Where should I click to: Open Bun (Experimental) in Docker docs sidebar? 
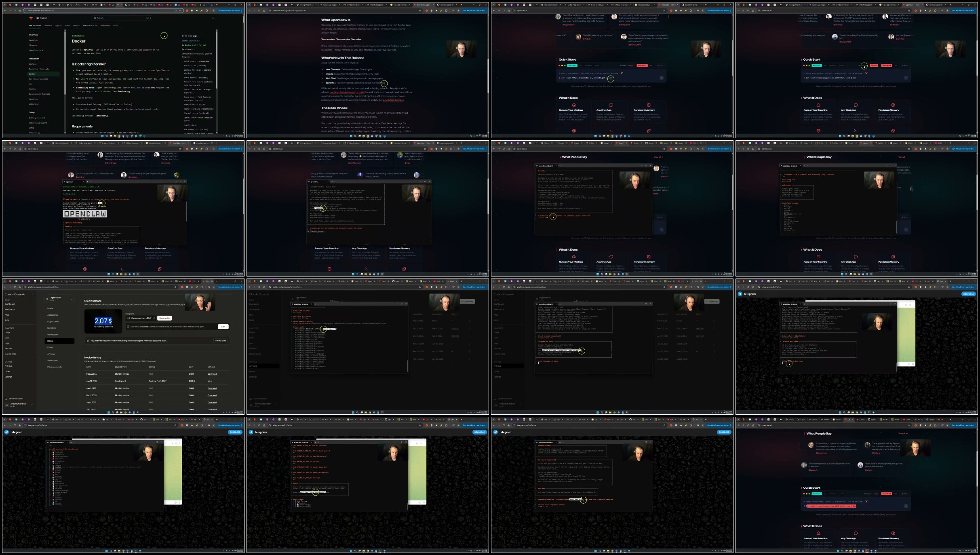pyautogui.click(x=38, y=79)
